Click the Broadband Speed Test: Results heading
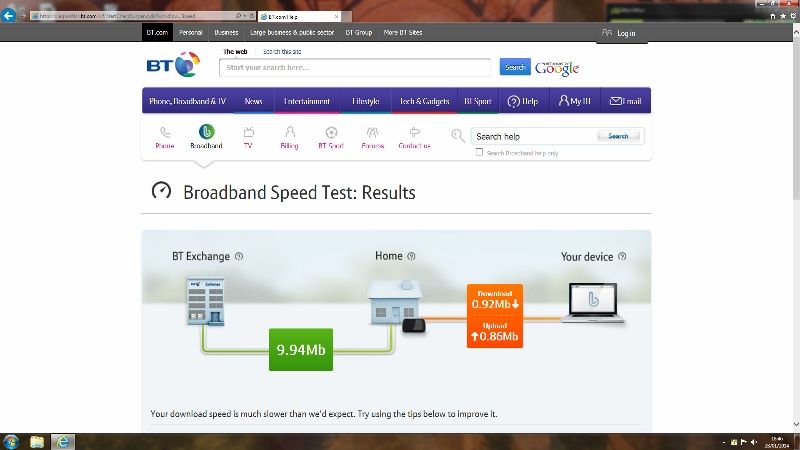This screenshot has height=450, width=800. (299, 193)
